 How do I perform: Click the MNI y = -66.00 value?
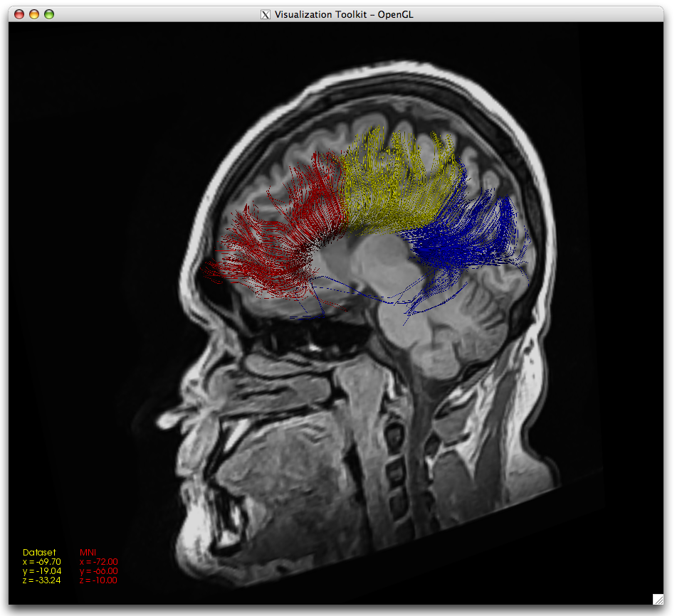click(99, 570)
